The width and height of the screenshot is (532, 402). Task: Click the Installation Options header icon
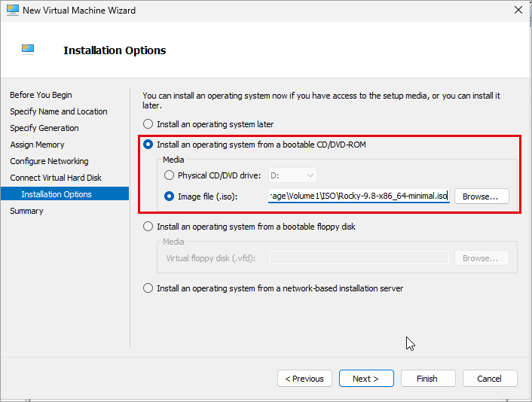coord(28,50)
